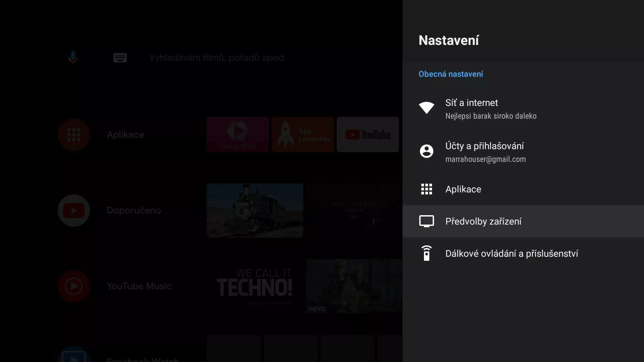Click the TV screen device preferences icon

[x=426, y=221]
